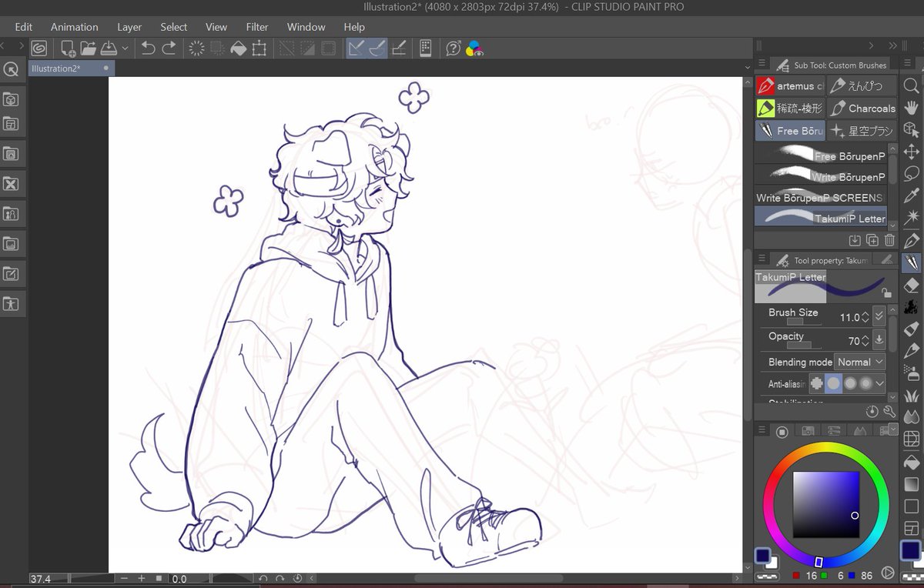The height and width of the screenshot is (588, 924).
Task: Toggle Snap to Grid
Action: coord(398,48)
